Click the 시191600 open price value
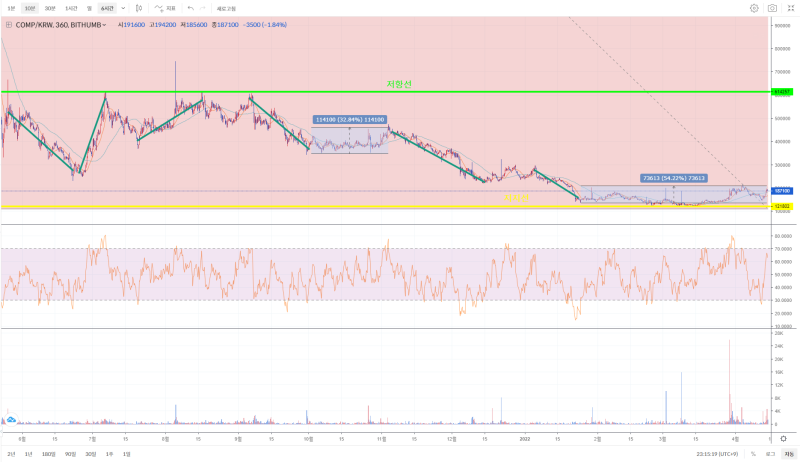Image resolution: width=800 pixels, height=462 pixels. 131,24
